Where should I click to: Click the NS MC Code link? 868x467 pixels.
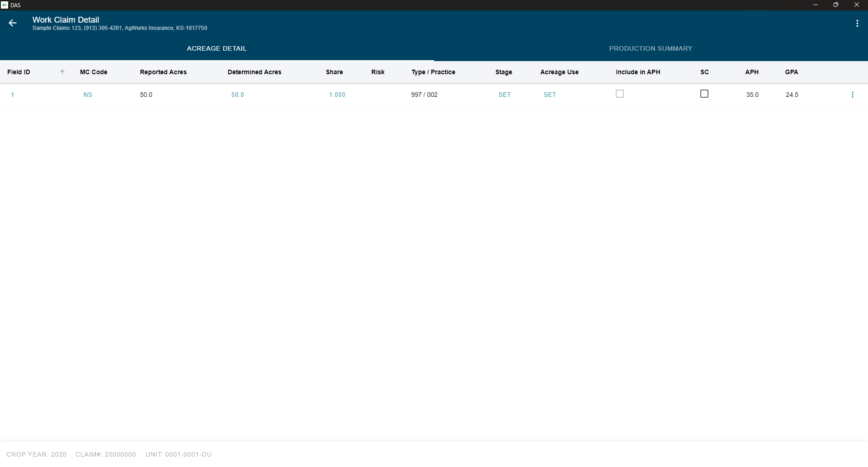pyautogui.click(x=88, y=95)
